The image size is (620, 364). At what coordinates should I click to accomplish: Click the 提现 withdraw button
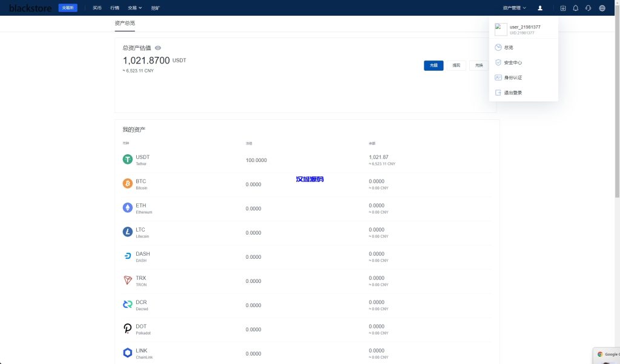tap(456, 65)
